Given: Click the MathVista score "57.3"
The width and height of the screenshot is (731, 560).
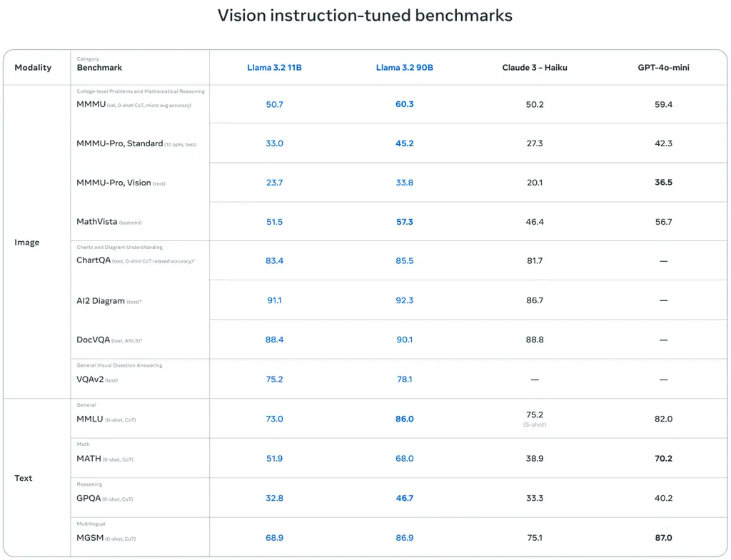Looking at the screenshot, I should coord(405,222).
